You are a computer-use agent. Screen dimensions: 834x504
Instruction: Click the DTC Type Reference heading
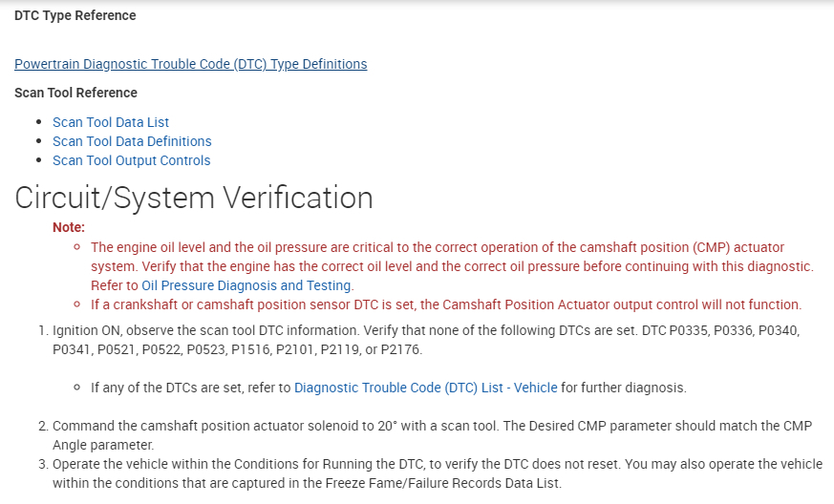(75, 15)
